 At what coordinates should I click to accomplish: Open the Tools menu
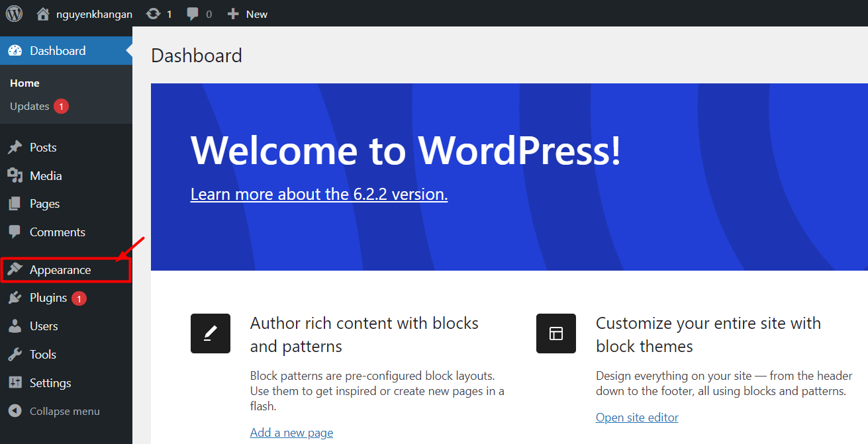[x=66, y=355]
